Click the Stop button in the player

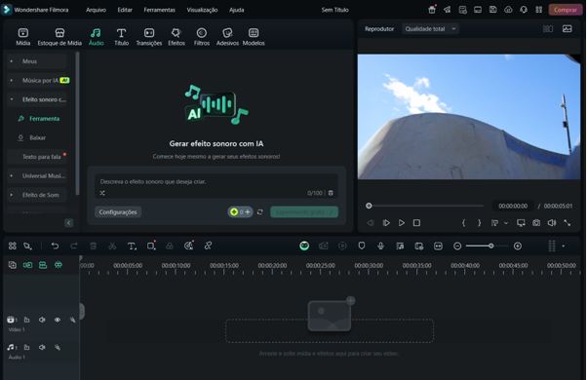416,223
